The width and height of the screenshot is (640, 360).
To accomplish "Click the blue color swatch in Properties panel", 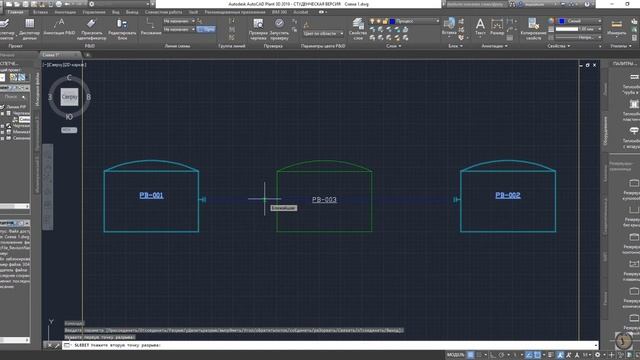I will click(x=562, y=21).
